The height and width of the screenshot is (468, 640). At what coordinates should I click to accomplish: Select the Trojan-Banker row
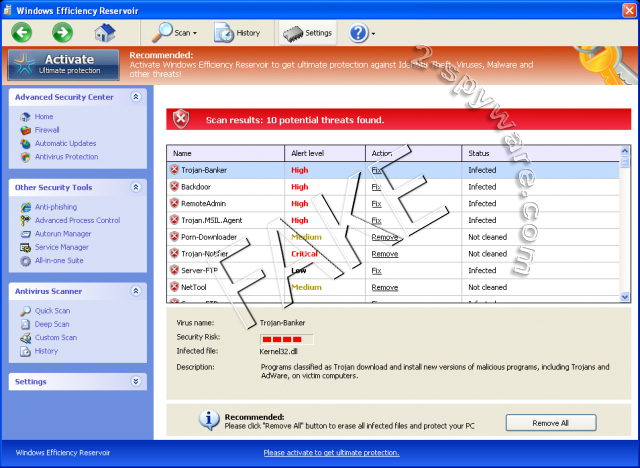(393, 170)
